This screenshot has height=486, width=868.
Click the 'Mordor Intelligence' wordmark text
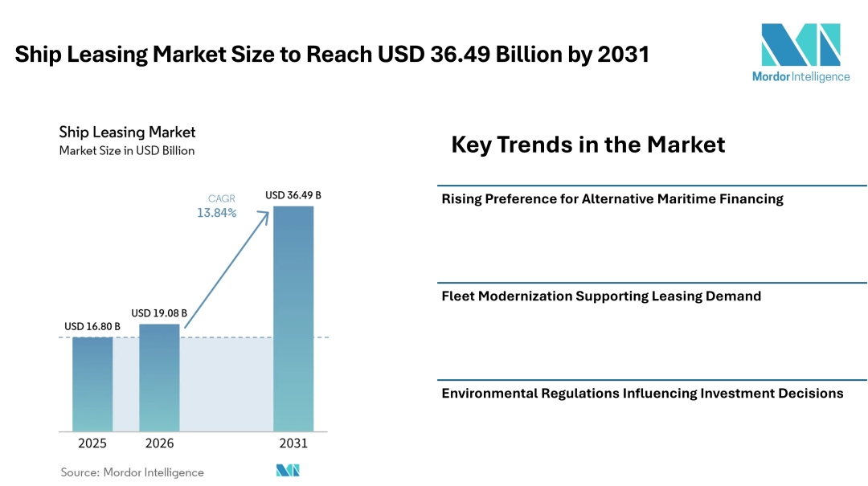click(x=801, y=77)
